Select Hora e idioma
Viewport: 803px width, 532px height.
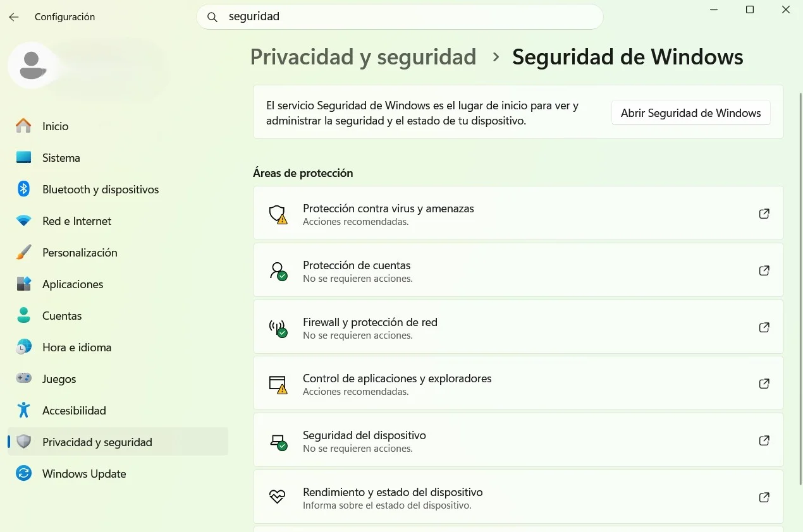(118, 347)
